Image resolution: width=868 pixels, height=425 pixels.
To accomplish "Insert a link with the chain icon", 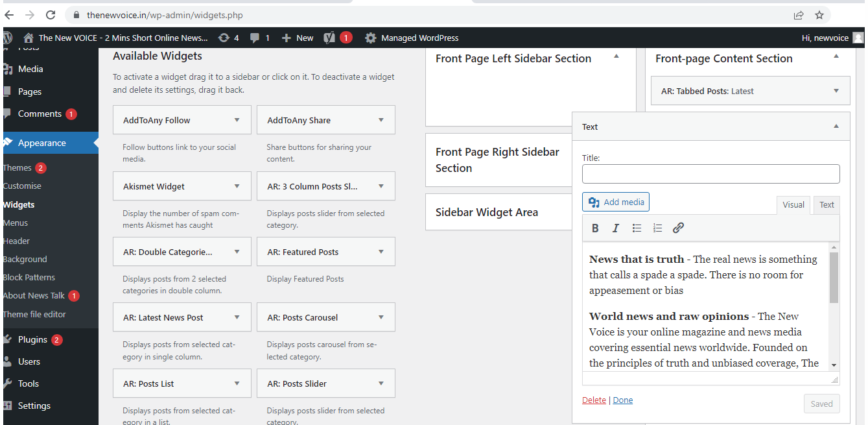I will (x=678, y=228).
